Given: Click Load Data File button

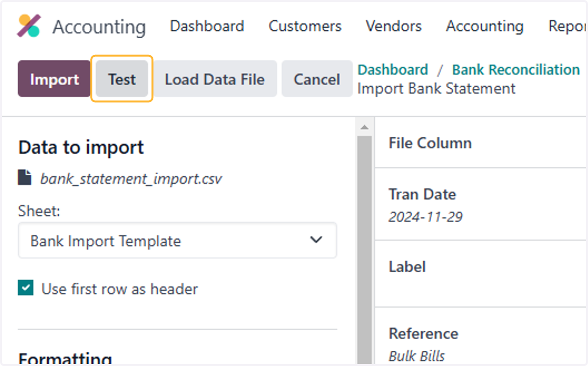Looking at the screenshot, I should (215, 79).
